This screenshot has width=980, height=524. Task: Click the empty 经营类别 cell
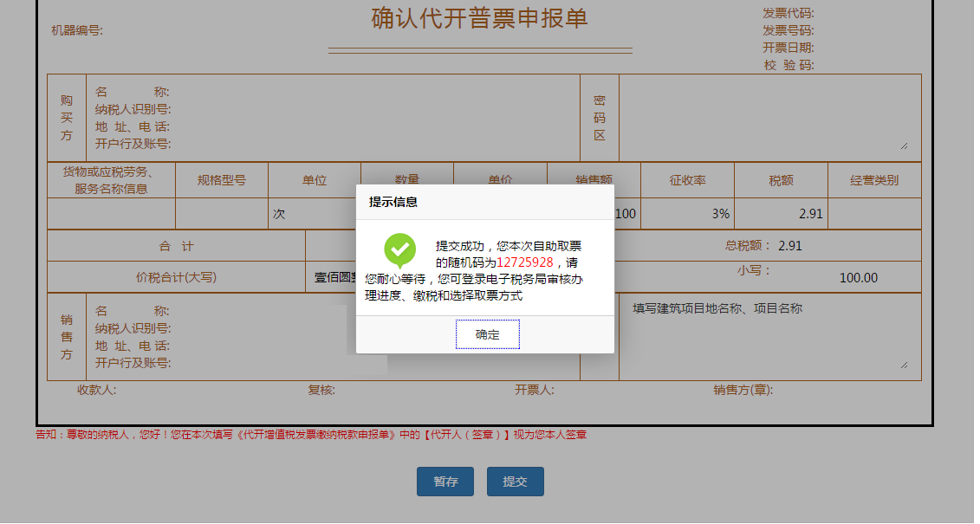click(x=874, y=214)
